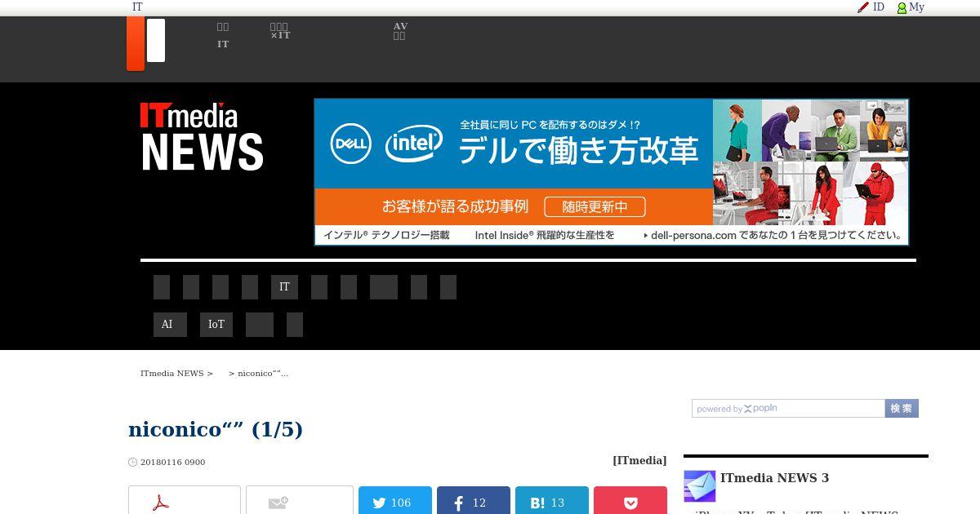
Task: Open the ITmedia NEWS logo
Action: (202, 137)
